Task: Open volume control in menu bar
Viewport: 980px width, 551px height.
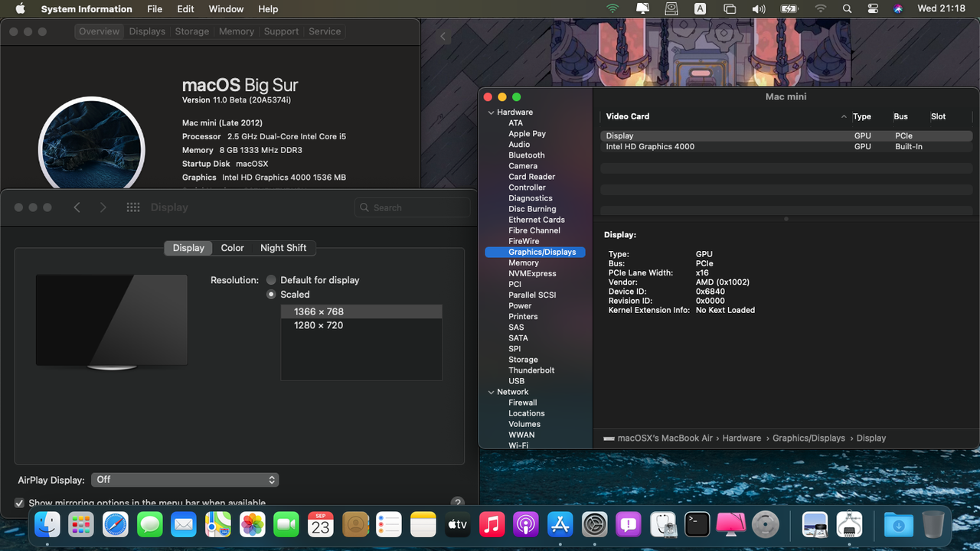Action: coord(759,9)
